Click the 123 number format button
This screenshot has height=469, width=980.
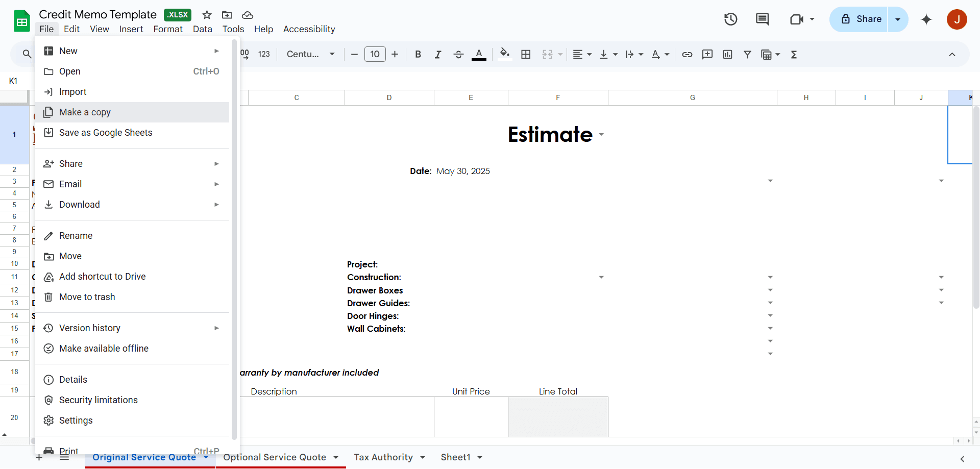click(264, 54)
